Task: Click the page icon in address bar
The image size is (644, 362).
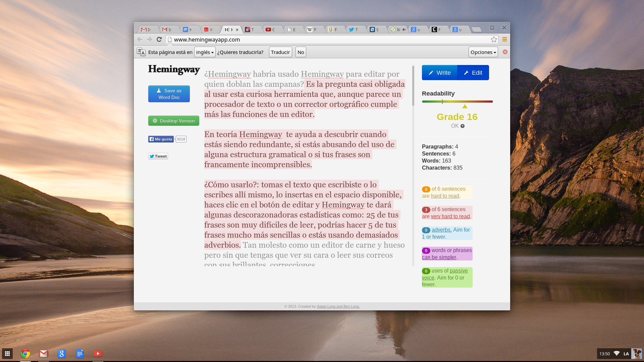Action: 170,40
